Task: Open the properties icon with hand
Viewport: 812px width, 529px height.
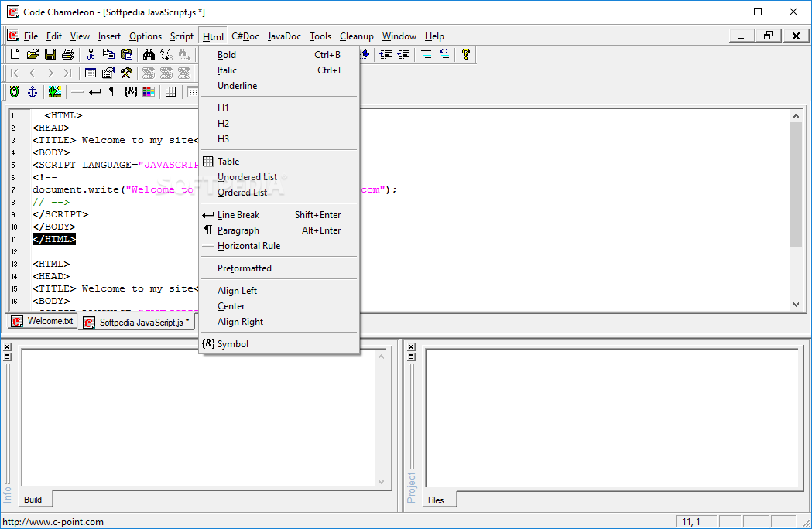Action: tap(108, 73)
